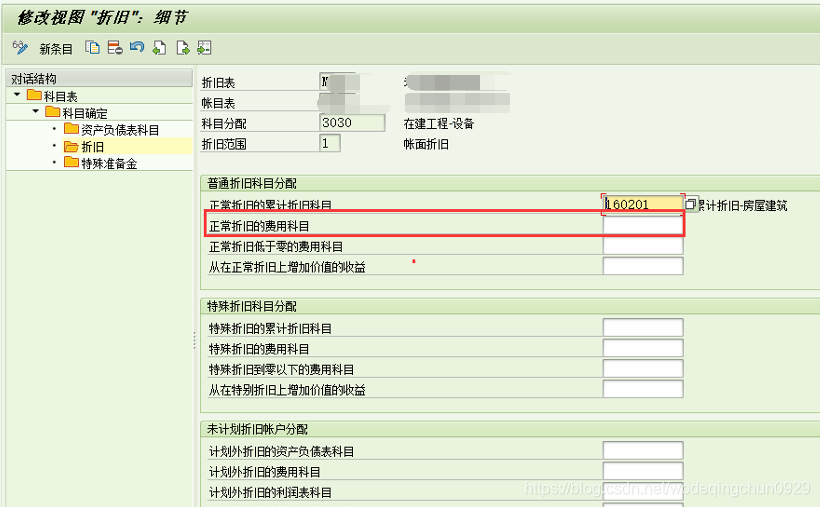This screenshot has height=507, width=820.
Task: Click the 正常折旧的累计折旧科目 field 160201
Action: pos(643,204)
